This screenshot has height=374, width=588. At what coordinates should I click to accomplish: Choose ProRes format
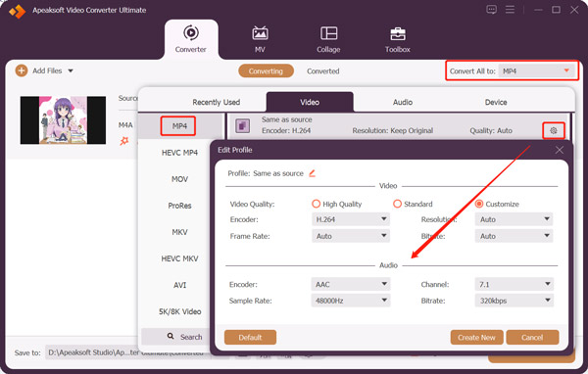[x=179, y=206]
